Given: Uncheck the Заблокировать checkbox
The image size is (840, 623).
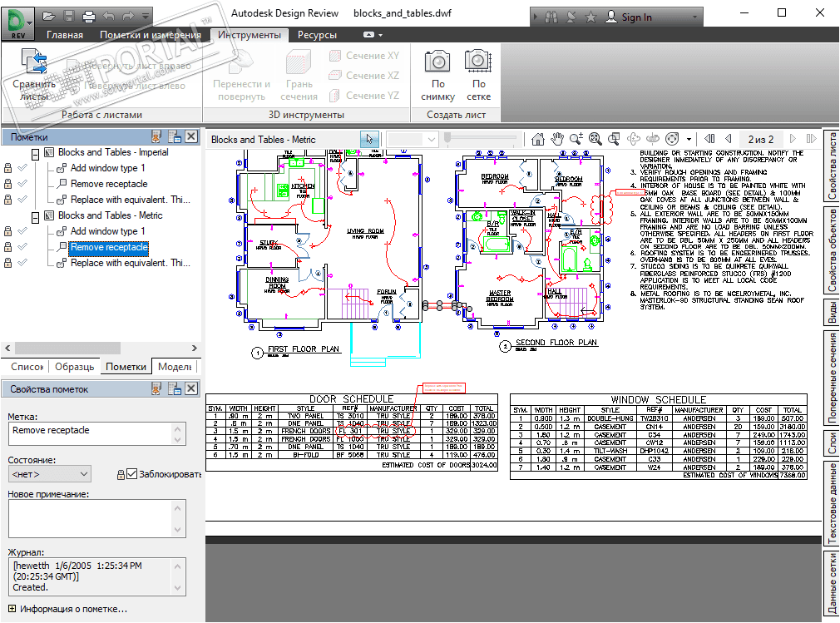Looking at the screenshot, I should point(131,474).
